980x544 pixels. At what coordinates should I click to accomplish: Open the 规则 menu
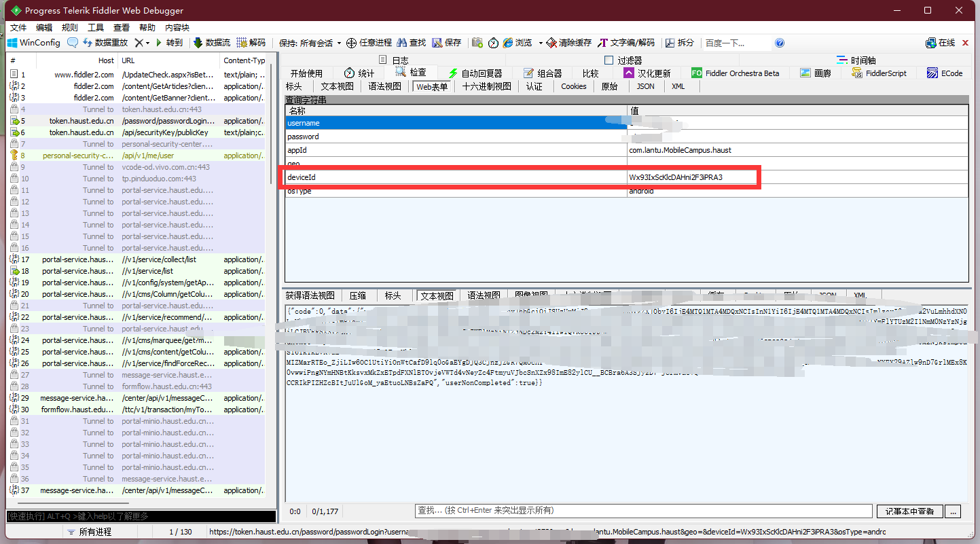tap(70, 28)
